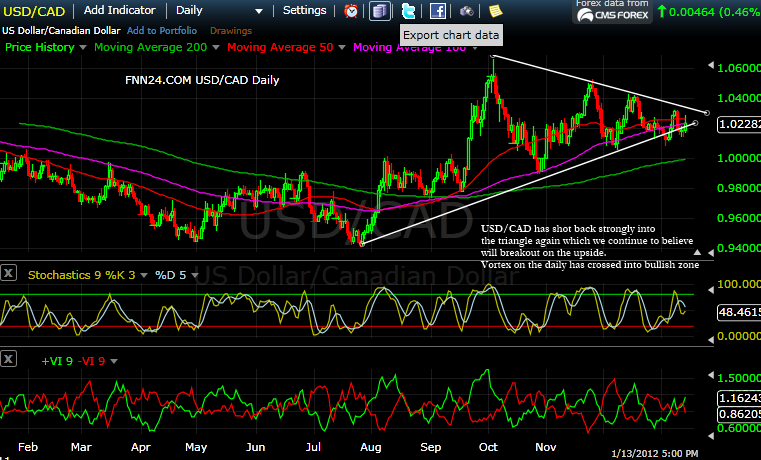Viewport: 761px width, 460px height.
Task: Click the up triangle above the stochastics panel
Action: [x=697, y=253]
